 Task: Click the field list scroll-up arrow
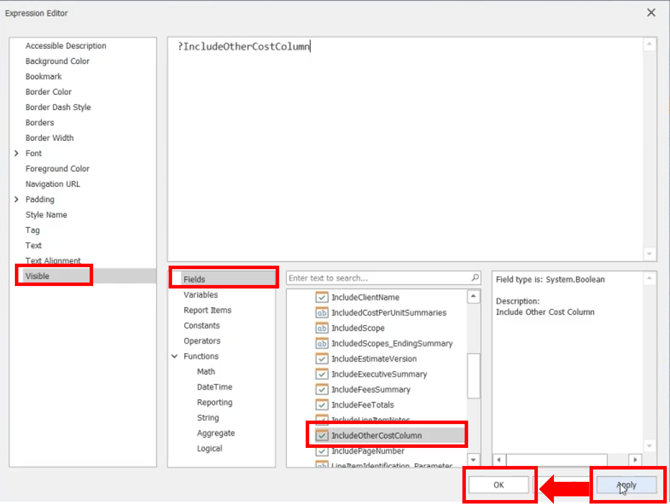tap(473, 296)
